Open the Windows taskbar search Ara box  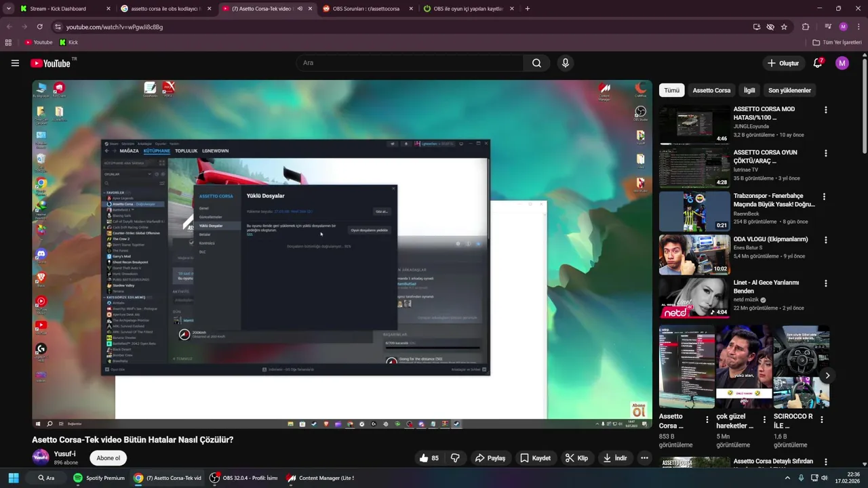point(47,478)
